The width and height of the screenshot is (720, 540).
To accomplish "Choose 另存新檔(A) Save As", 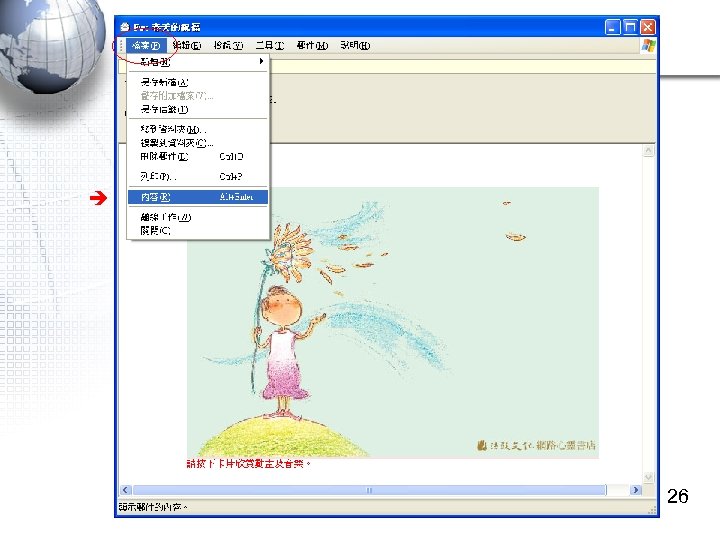I will coord(198,83).
